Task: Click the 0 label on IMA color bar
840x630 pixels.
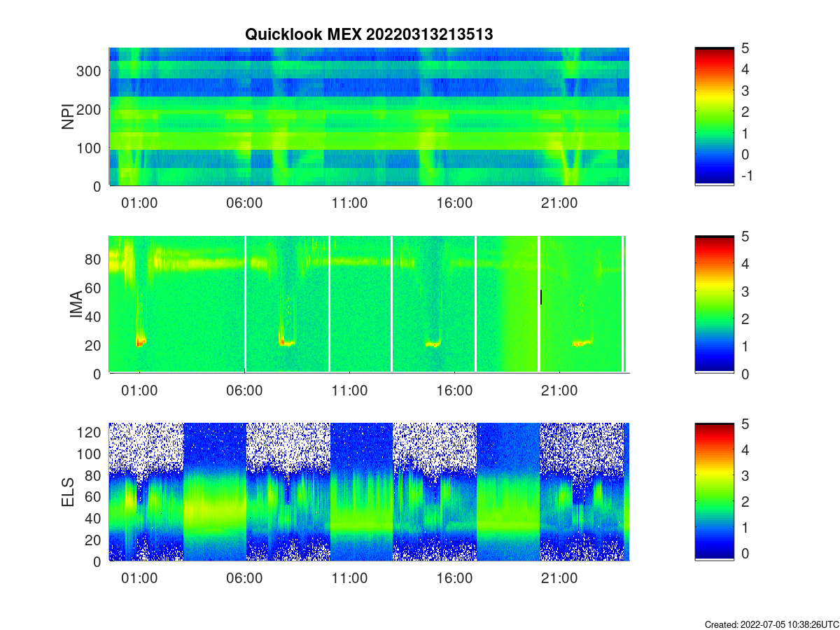Action: point(746,374)
